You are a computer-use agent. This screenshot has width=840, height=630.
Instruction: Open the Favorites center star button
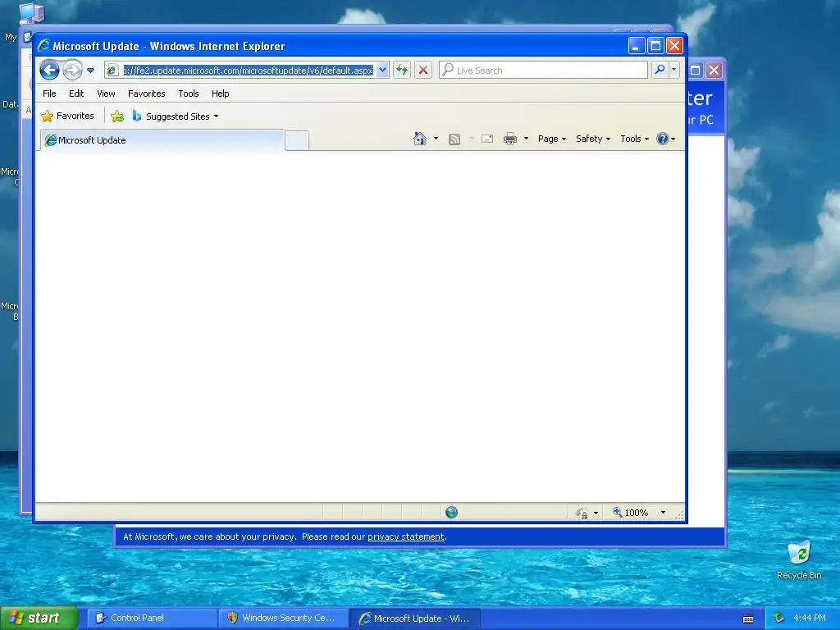(68, 116)
